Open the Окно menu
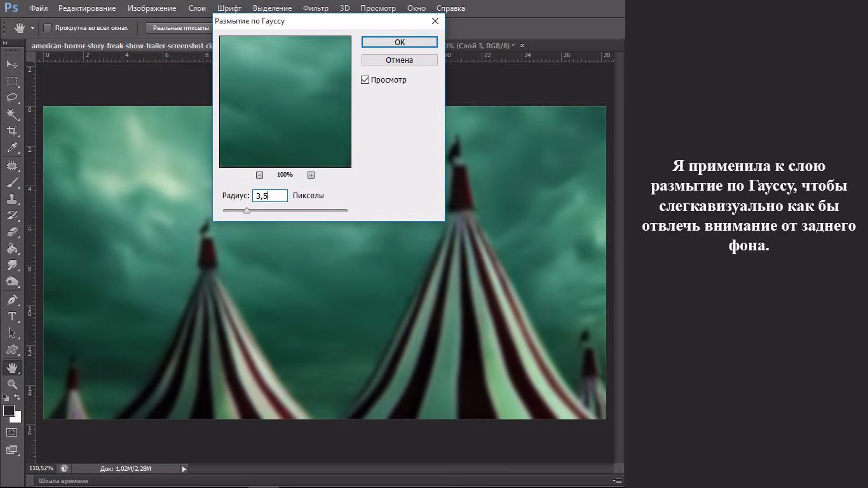Viewport: 868px width, 488px height. click(x=416, y=8)
